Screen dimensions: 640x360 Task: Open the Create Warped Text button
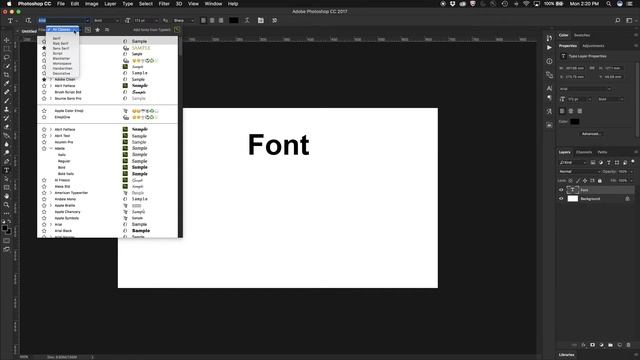pos(247,20)
